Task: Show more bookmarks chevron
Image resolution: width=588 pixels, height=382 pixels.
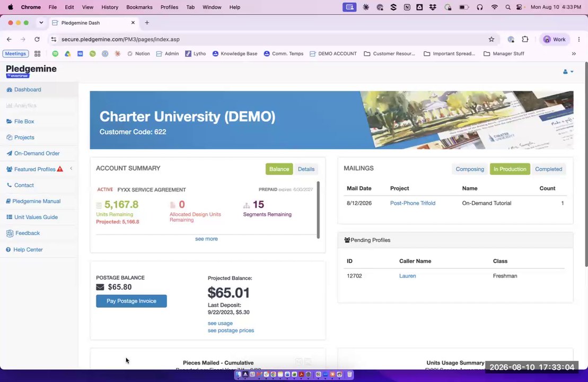Action: pos(574,54)
